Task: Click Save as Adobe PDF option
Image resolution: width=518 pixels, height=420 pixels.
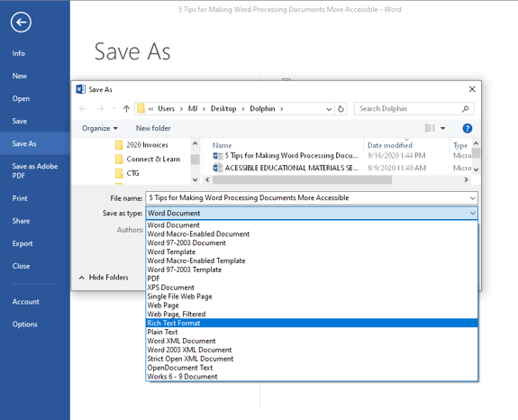Action: pyautogui.click(x=35, y=171)
